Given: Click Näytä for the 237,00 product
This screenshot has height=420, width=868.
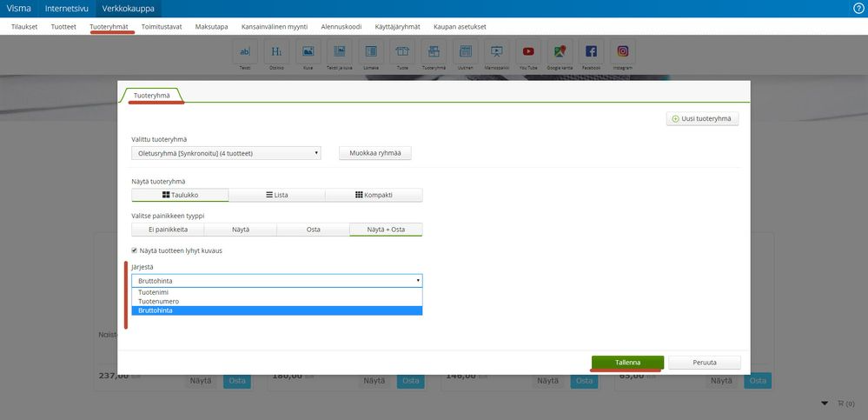Looking at the screenshot, I should coord(201,381).
